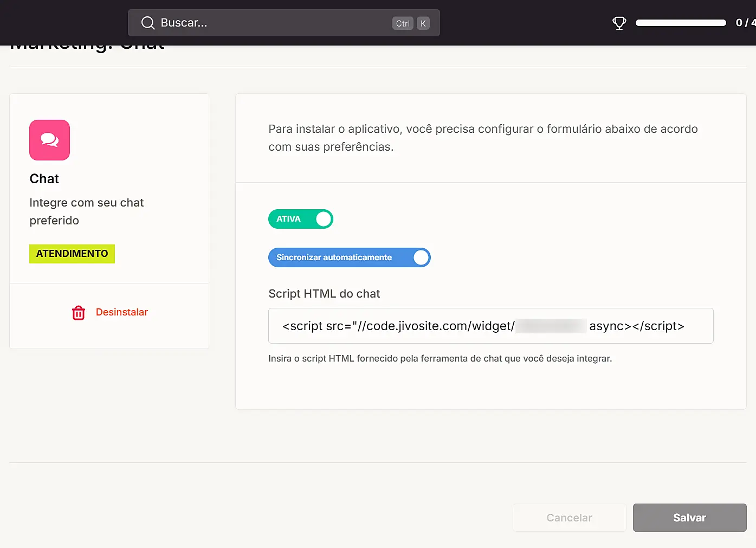Click the Ctrl shortcut badge
The width and height of the screenshot is (756, 548).
(403, 23)
